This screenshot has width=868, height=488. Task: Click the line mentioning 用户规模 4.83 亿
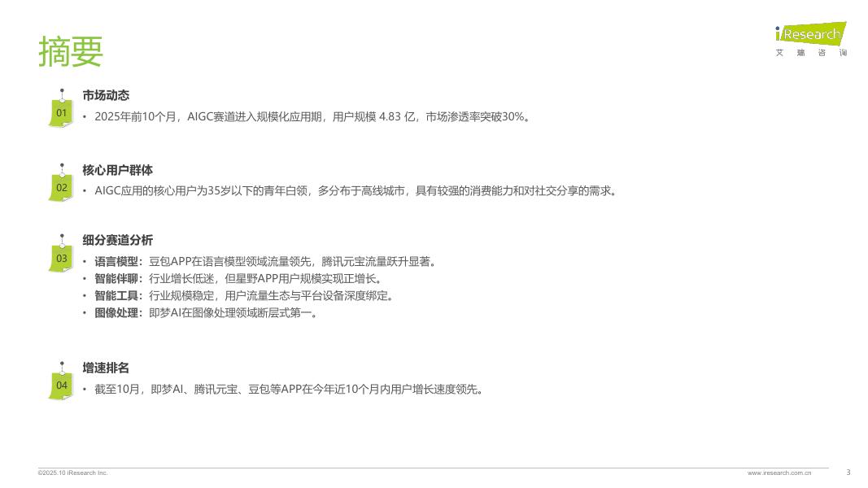[312, 117]
